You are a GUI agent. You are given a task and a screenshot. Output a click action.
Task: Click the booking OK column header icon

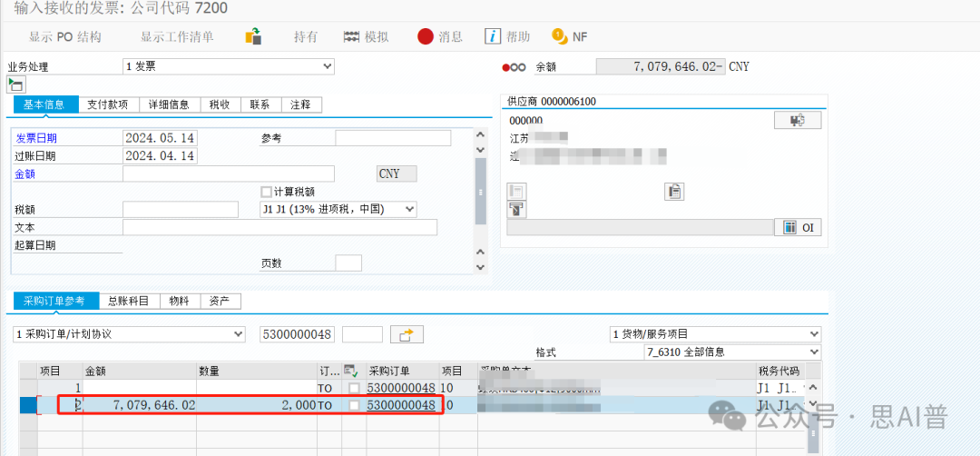coord(350,371)
